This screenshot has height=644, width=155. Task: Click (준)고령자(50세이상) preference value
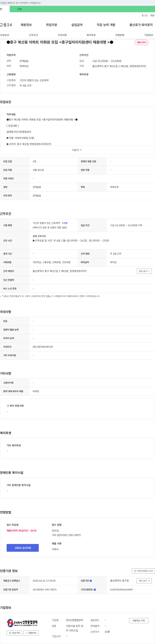pos(43,347)
